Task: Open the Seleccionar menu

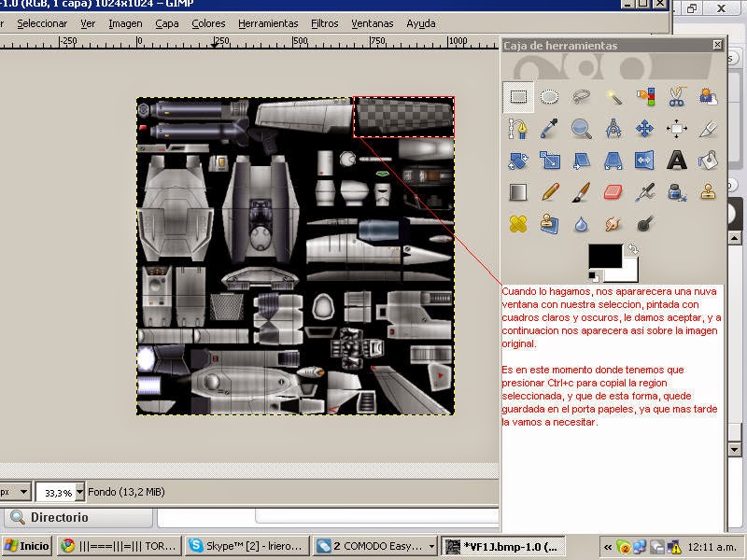Action: [42, 23]
